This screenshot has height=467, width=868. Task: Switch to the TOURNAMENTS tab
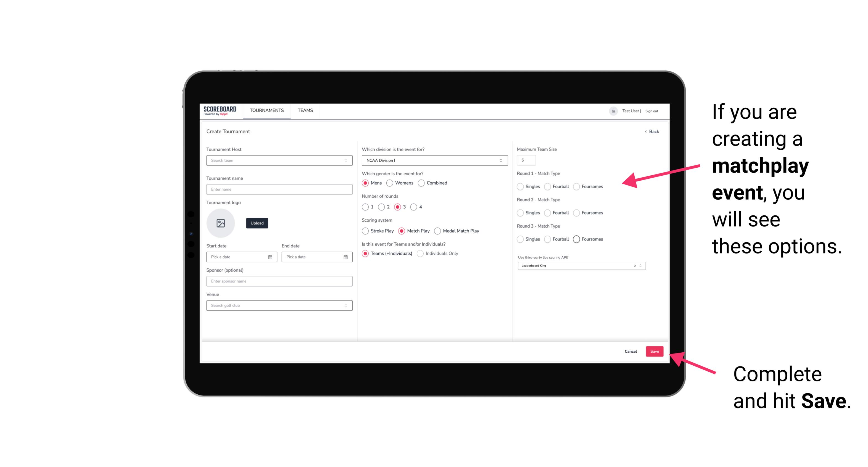266,110
